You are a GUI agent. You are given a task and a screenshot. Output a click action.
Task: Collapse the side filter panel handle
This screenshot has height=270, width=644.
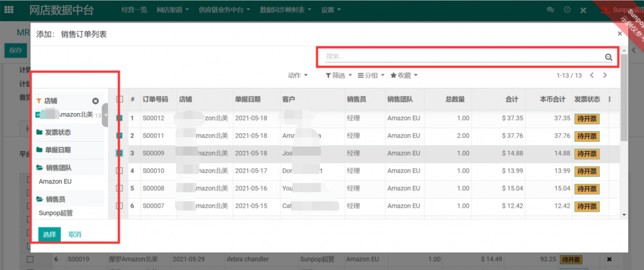point(105,115)
